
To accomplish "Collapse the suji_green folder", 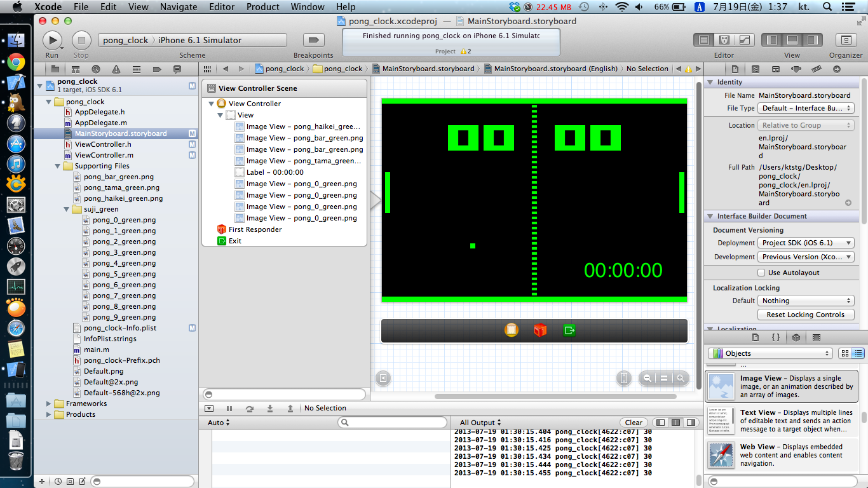I will coord(67,209).
